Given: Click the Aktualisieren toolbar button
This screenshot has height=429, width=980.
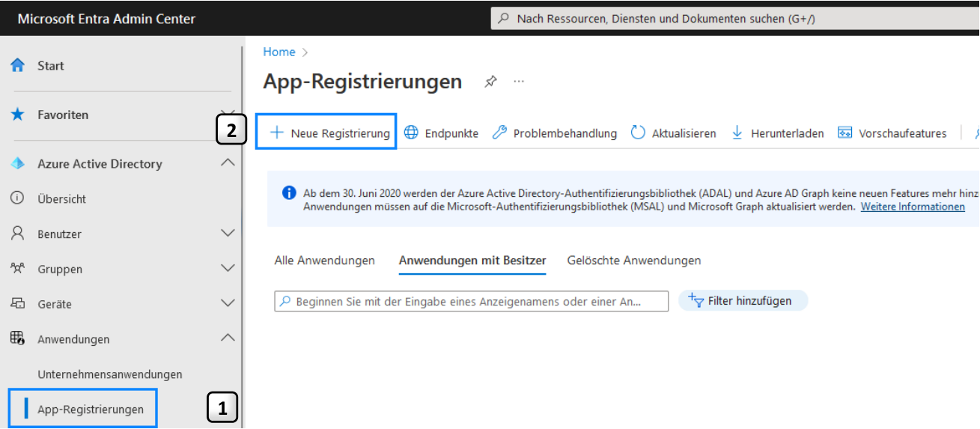Looking at the screenshot, I should point(673,133).
